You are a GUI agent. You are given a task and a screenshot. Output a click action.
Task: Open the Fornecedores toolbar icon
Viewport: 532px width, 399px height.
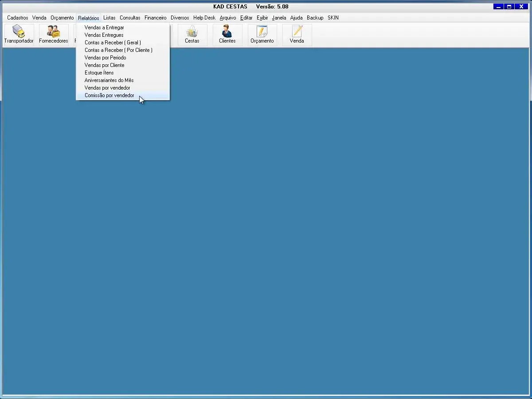click(x=54, y=34)
